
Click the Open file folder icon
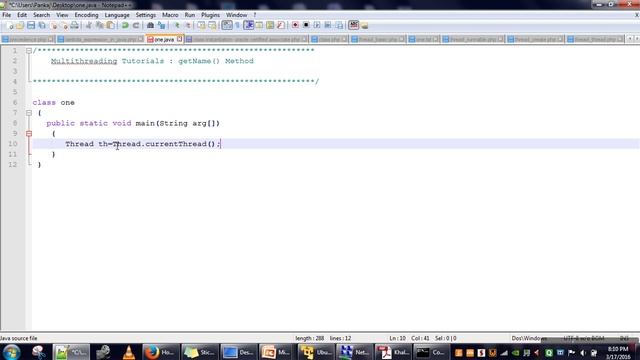[20, 25]
